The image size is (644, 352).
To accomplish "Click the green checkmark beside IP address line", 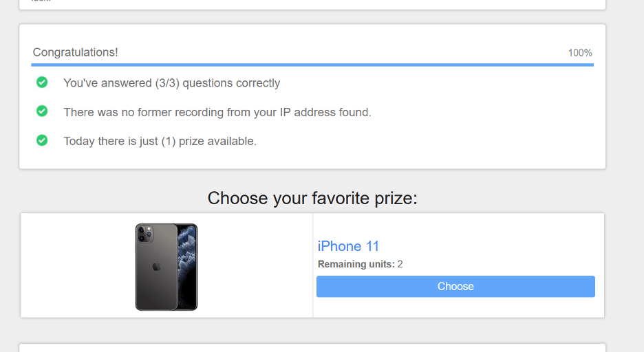I will [x=42, y=111].
